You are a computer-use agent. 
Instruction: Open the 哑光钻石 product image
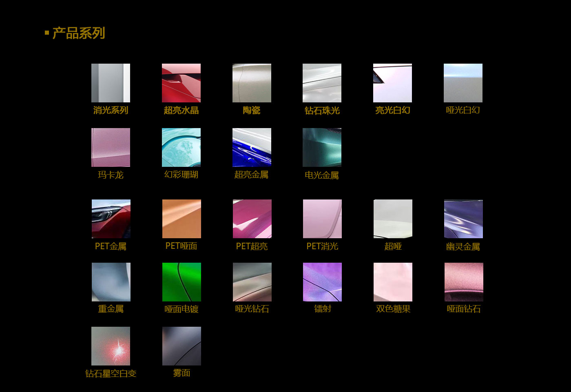(252, 282)
